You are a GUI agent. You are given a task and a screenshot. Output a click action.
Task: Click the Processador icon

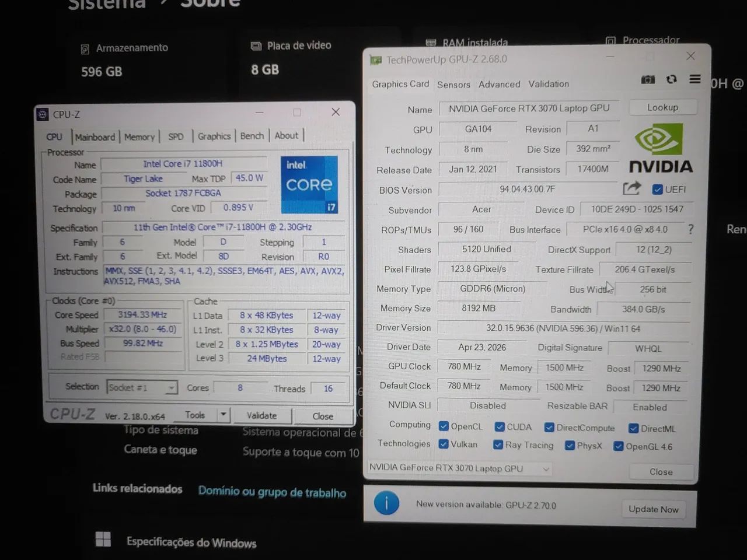(610, 41)
